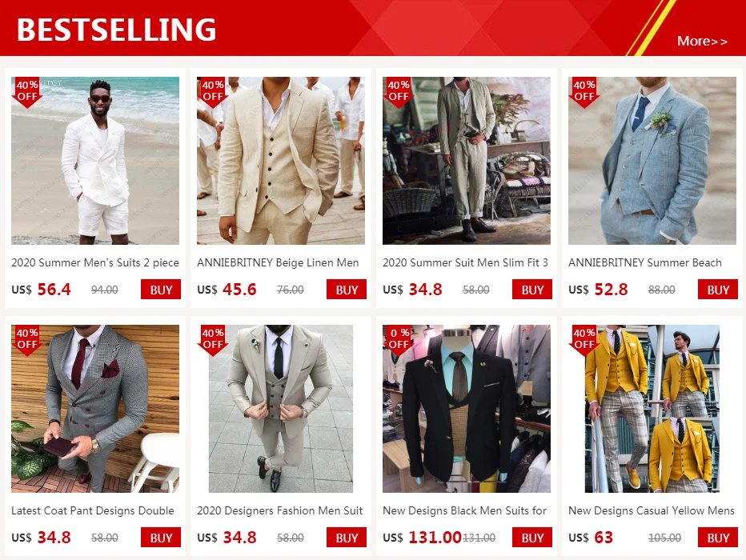Open the light blue suit product photo
The image size is (746, 560).
coord(652,161)
